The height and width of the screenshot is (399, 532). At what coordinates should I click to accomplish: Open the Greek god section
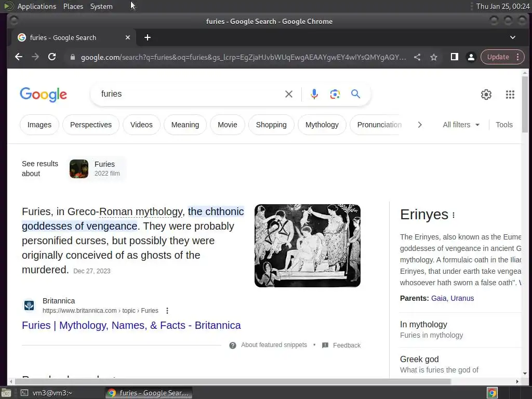pos(460,364)
